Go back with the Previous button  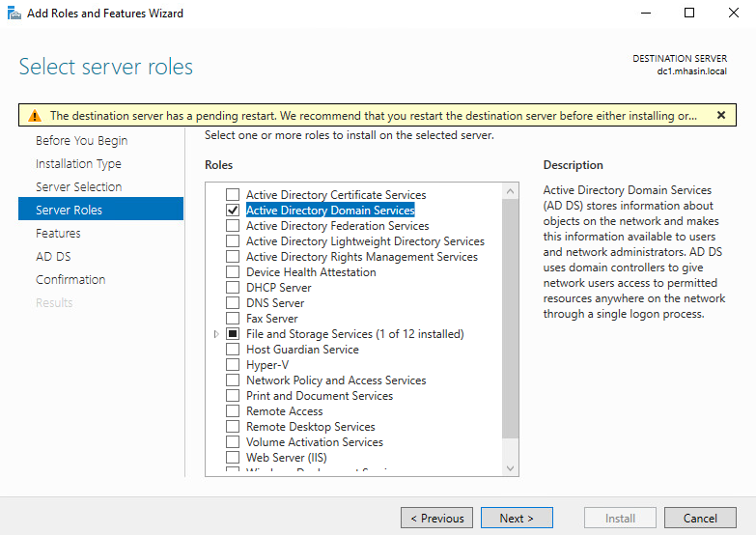pyautogui.click(x=436, y=518)
